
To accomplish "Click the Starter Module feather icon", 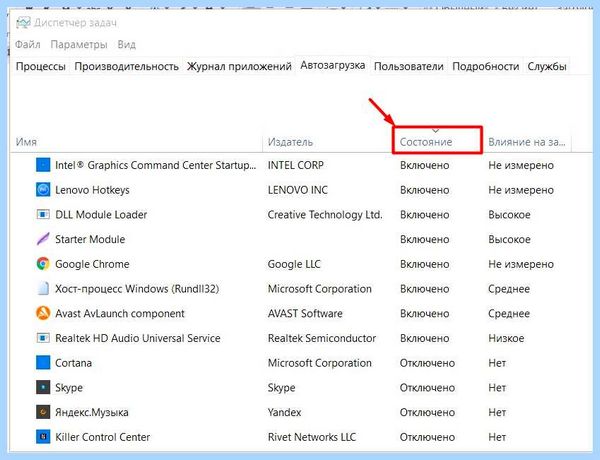I will coord(43,239).
